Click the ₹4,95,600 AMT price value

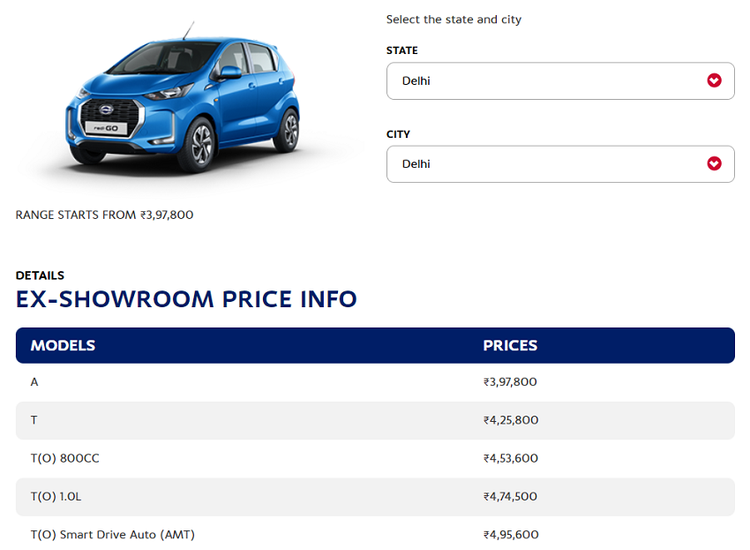[x=510, y=534]
